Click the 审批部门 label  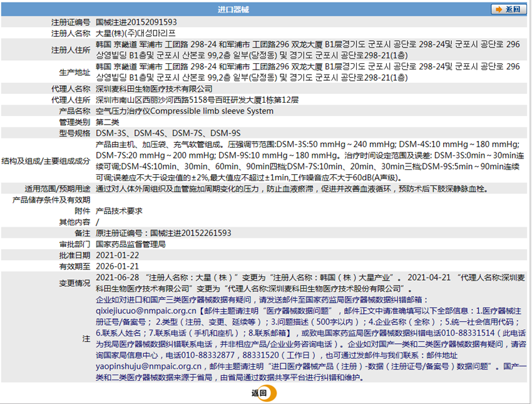(x=74, y=244)
